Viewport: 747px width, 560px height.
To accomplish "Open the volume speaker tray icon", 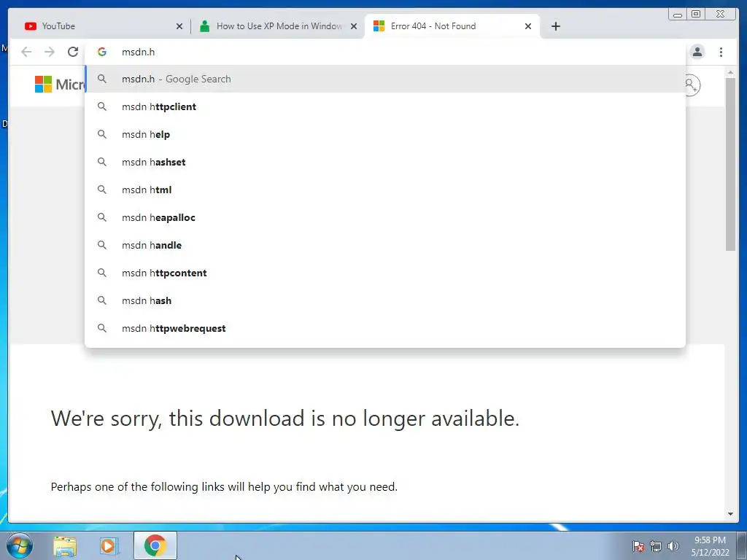I will (673, 546).
